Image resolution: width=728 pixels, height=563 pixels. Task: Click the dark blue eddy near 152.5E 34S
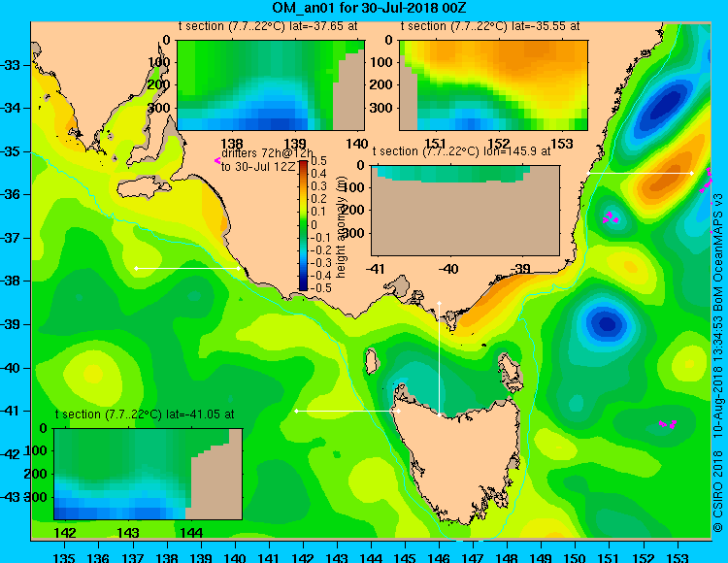(x=661, y=109)
